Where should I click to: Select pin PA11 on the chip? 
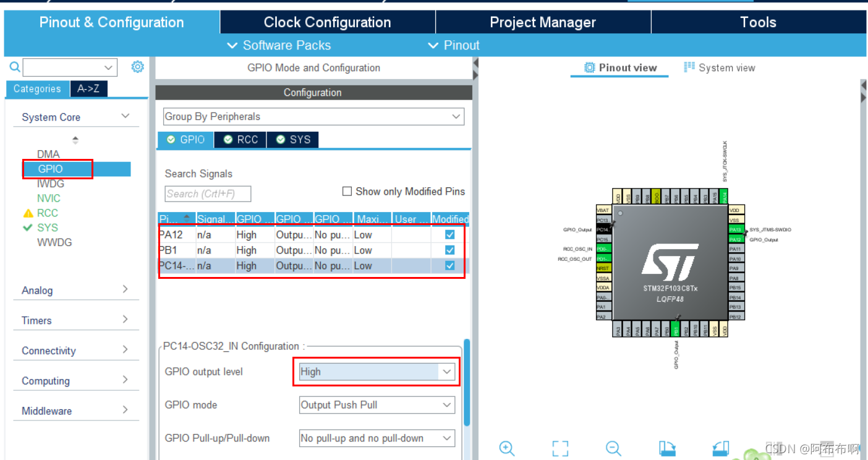[736, 249]
